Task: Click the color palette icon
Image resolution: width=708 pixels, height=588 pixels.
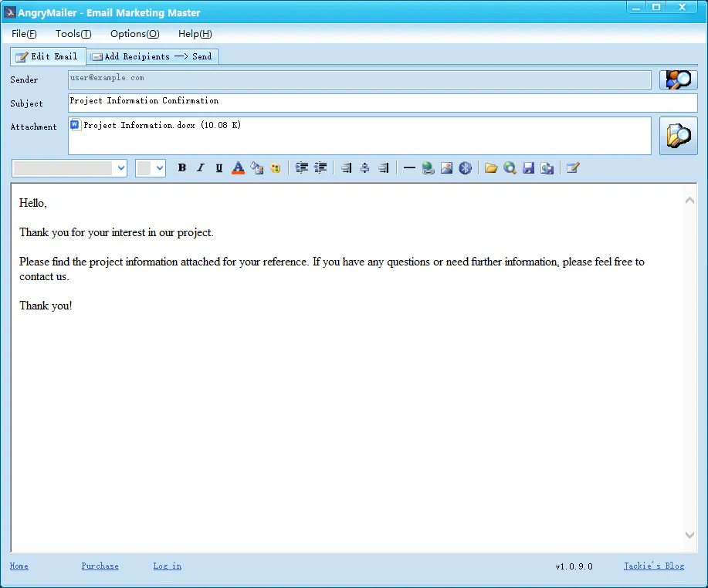Action: click(x=276, y=168)
